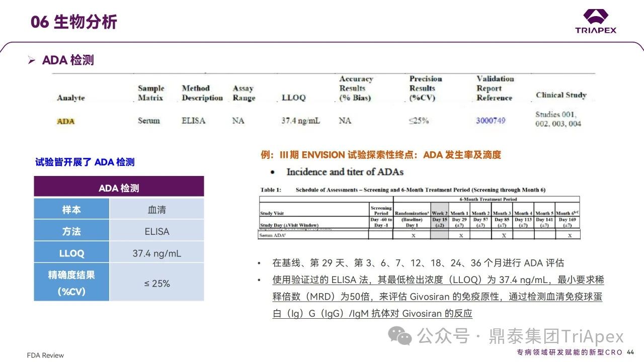
Task: Click the 血清 value cell
Action: [x=157, y=210]
